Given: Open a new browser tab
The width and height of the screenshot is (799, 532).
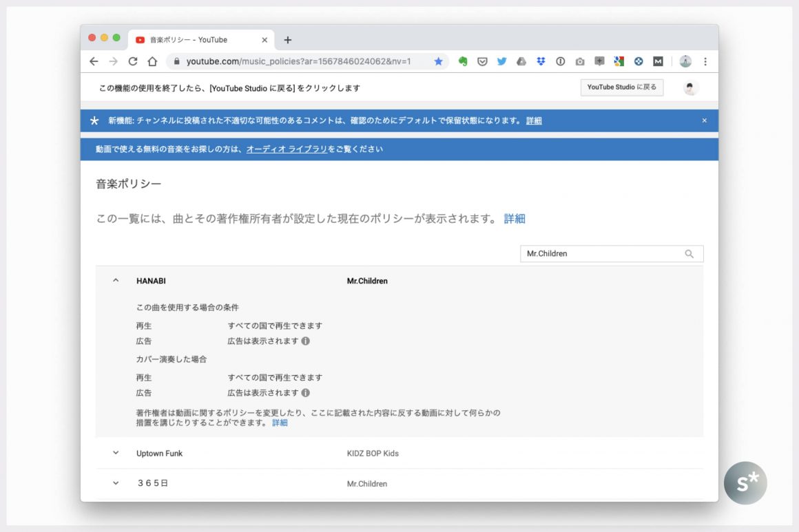Looking at the screenshot, I should point(288,40).
